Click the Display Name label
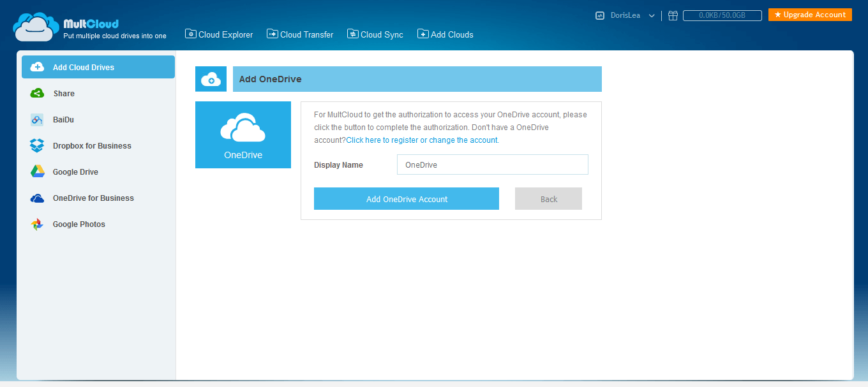Viewport: 868px width, 387px height. [x=338, y=164]
